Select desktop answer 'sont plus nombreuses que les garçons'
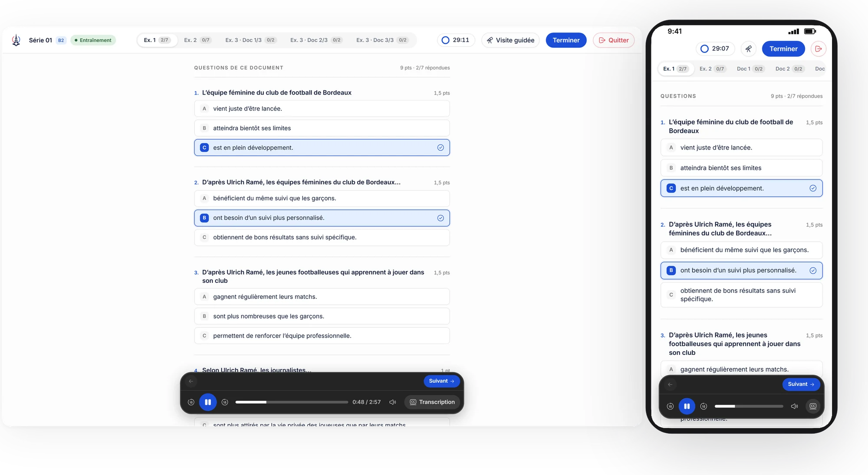Image resolution: width=868 pixels, height=475 pixels. pos(322,316)
